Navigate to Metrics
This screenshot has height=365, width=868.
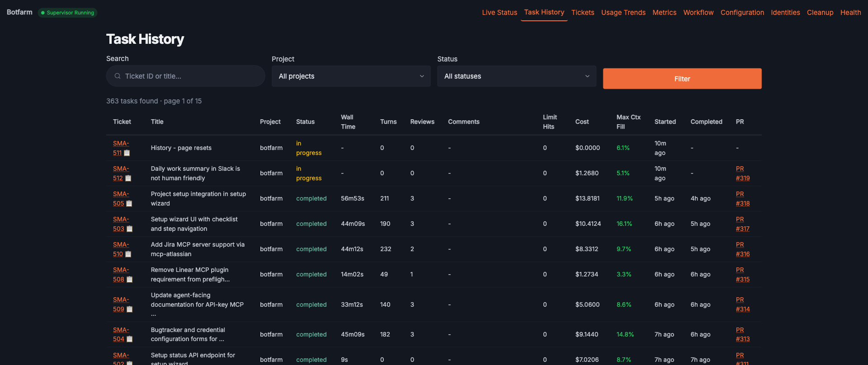[665, 13]
